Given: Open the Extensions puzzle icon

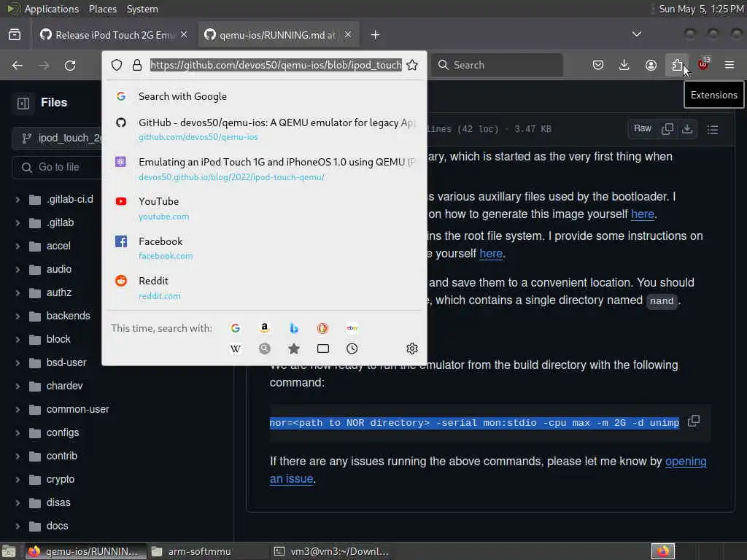Looking at the screenshot, I should point(677,65).
